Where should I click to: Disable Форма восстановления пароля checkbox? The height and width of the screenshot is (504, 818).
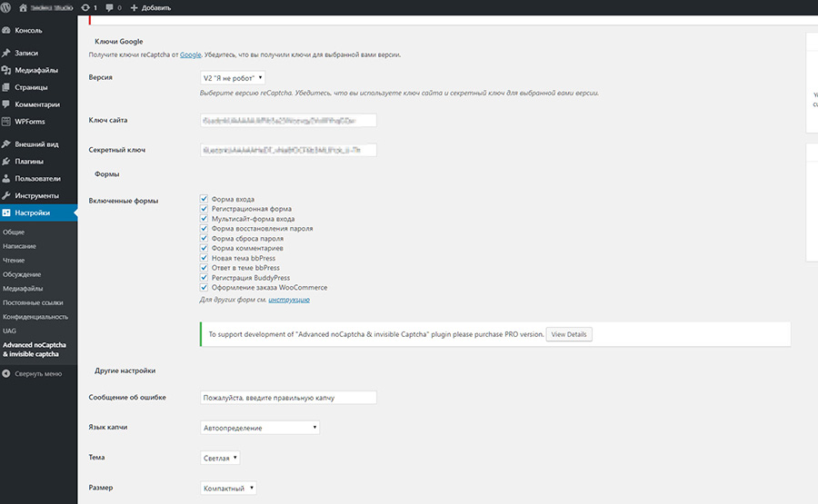pos(204,228)
